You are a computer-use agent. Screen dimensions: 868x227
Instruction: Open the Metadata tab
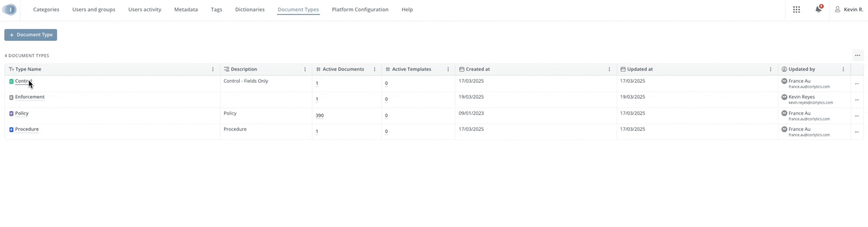click(x=186, y=9)
